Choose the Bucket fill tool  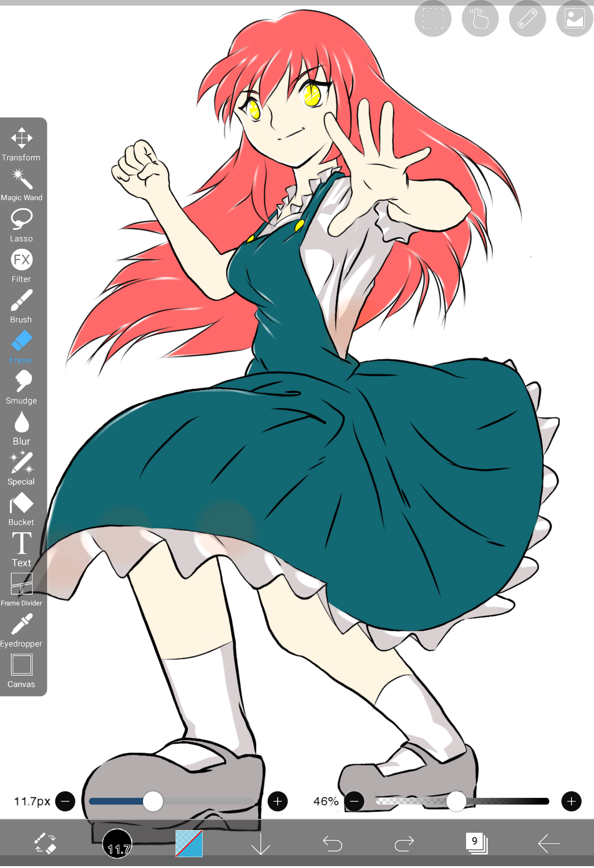pos(21,509)
